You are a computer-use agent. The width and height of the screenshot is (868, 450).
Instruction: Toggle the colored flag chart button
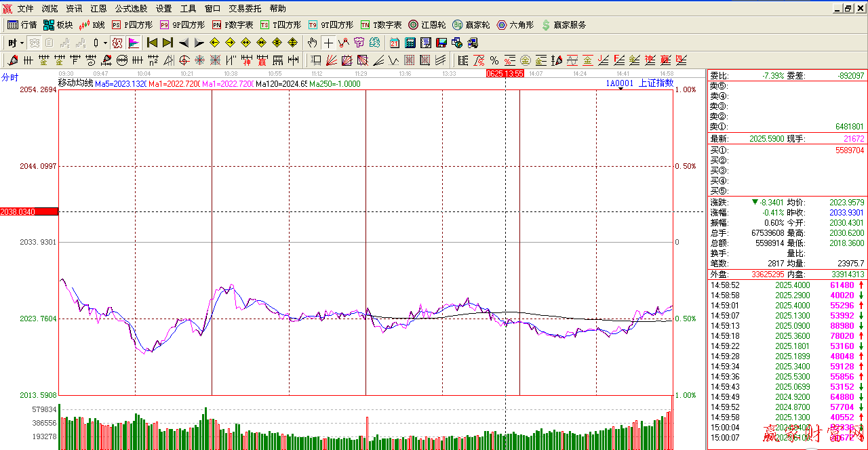134,43
